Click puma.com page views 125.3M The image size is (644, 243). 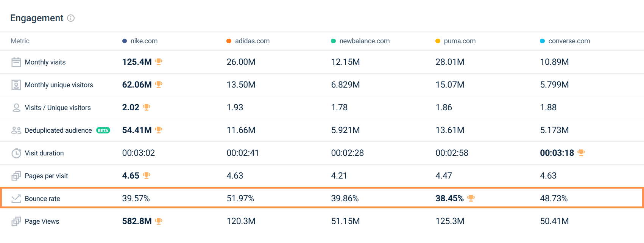tap(450, 221)
